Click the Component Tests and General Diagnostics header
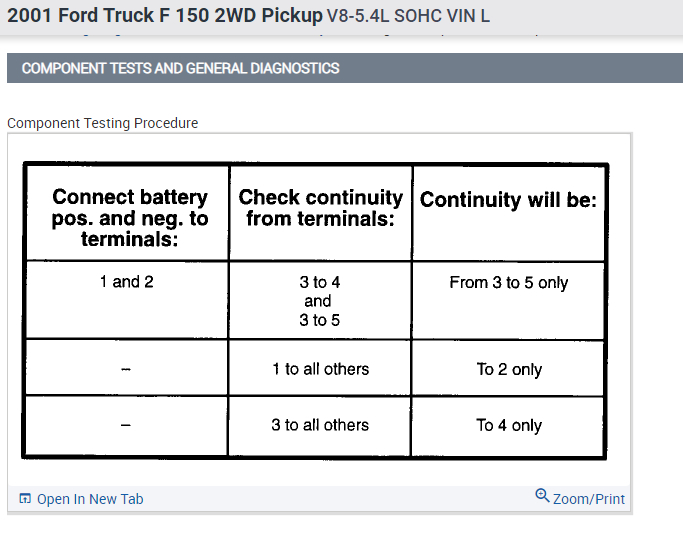683x542 pixels. (180, 68)
